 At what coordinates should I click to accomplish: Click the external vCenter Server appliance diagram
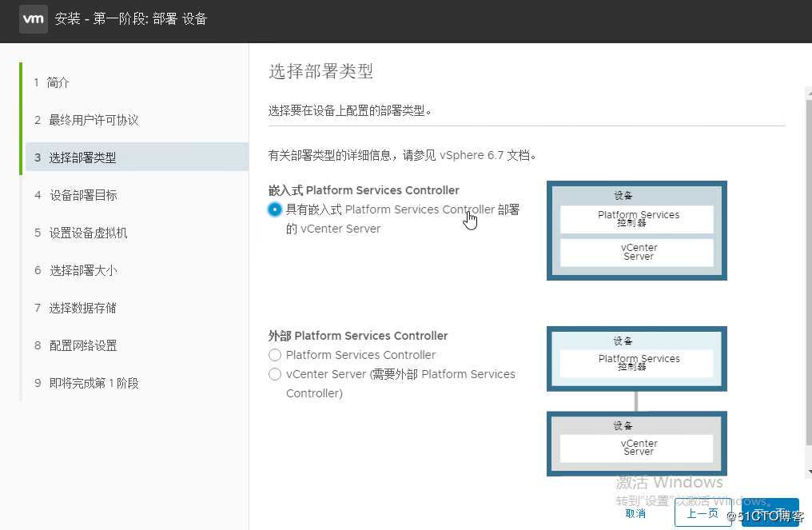pos(637,444)
